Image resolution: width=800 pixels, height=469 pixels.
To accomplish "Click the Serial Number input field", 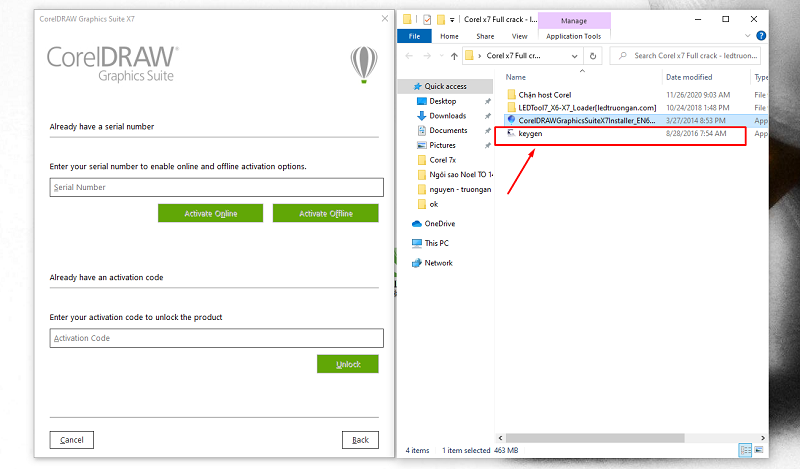I will click(216, 187).
